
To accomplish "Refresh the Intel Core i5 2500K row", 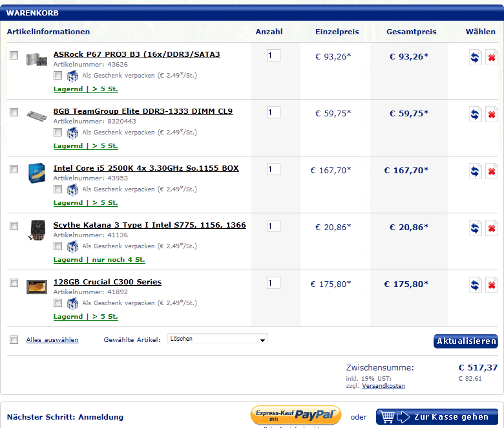I will pyautogui.click(x=475, y=171).
